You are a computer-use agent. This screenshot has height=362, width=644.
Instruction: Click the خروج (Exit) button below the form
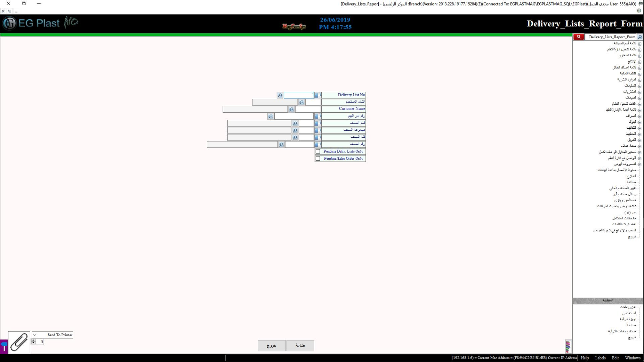click(x=271, y=346)
